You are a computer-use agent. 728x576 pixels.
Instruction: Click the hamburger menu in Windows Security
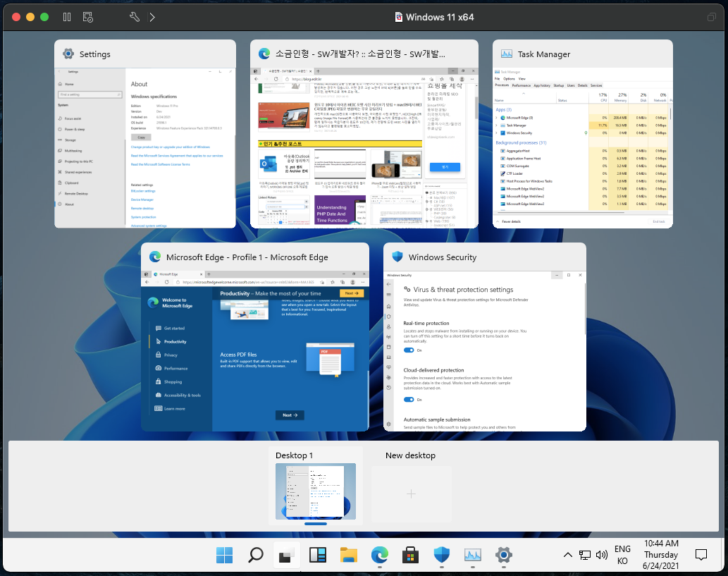(388, 295)
